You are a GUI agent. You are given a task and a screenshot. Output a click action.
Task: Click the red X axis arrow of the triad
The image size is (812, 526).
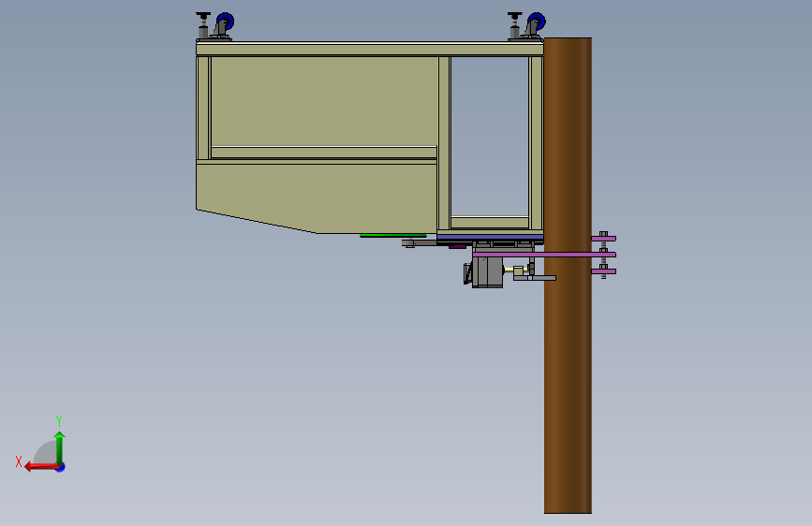(41, 467)
